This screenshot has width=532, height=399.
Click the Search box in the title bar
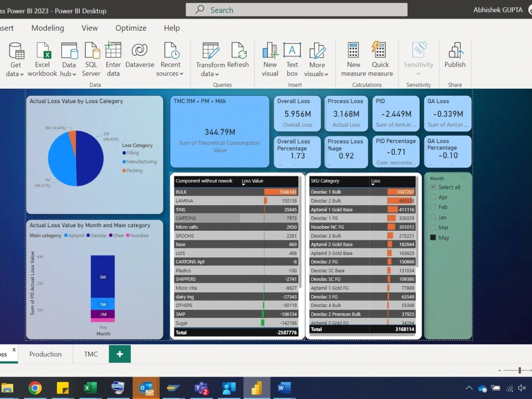point(296,9)
